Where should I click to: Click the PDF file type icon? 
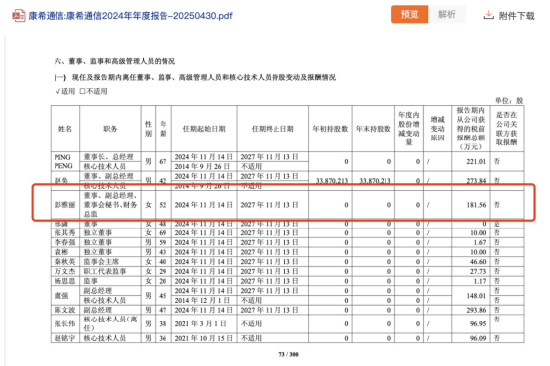pos(19,15)
